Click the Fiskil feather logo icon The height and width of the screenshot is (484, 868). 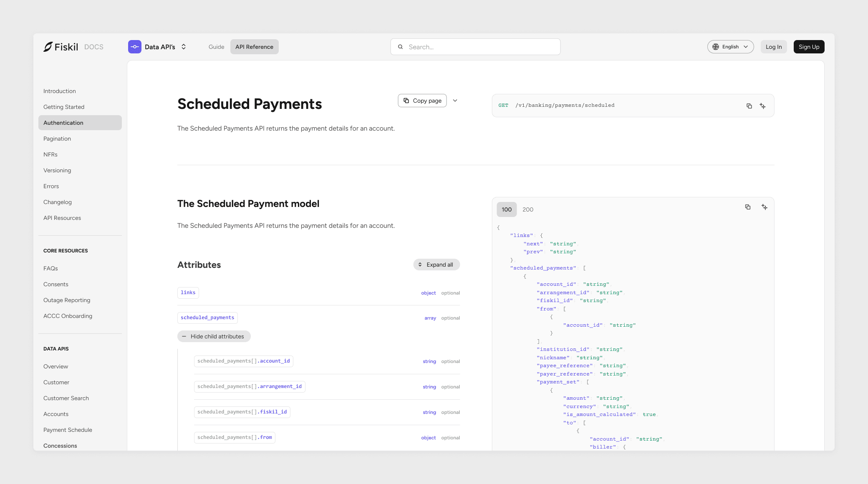pyautogui.click(x=48, y=47)
